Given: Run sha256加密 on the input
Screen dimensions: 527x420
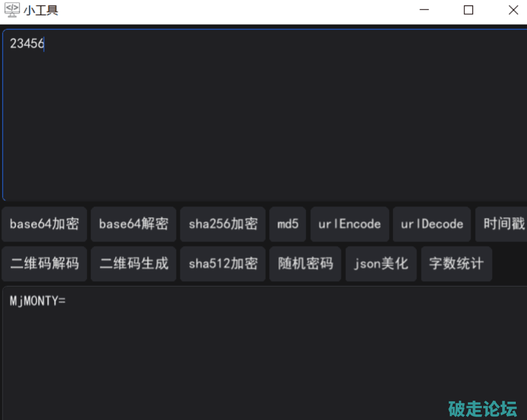Looking at the screenshot, I should (x=223, y=224).
